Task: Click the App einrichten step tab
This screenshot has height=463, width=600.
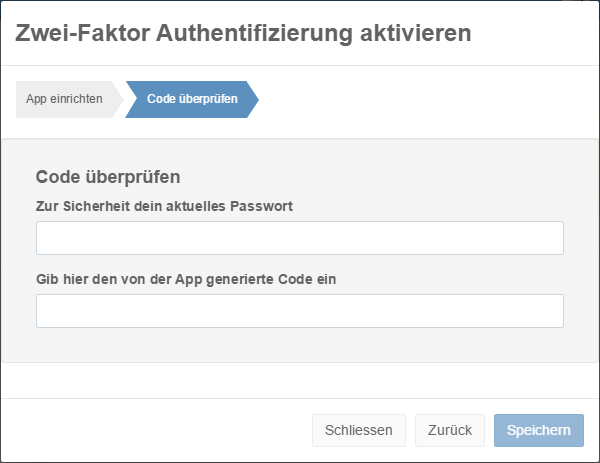Action: point(64,100)
